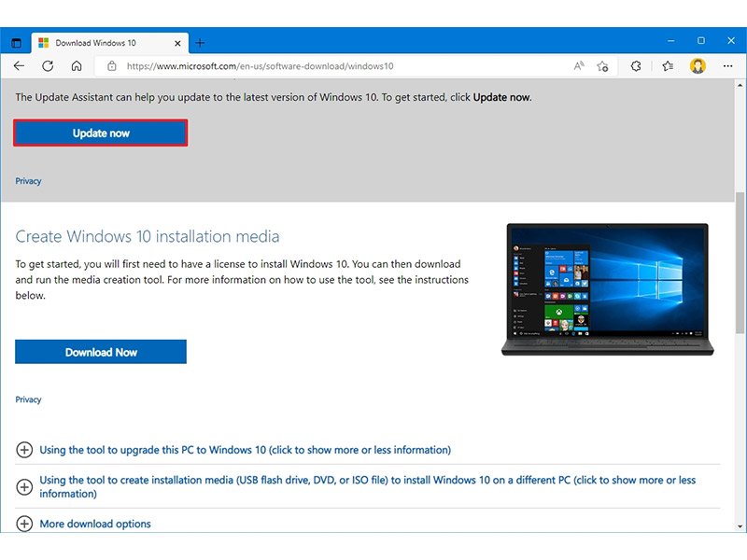This screenshot has width=747, height=560.
Task: Expand 'Using the tool to create installation media'
Action: (x=367, y=486)
